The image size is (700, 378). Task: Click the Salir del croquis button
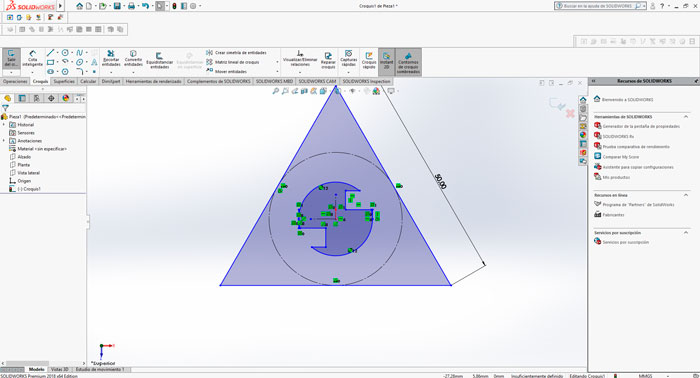[11, 59]
